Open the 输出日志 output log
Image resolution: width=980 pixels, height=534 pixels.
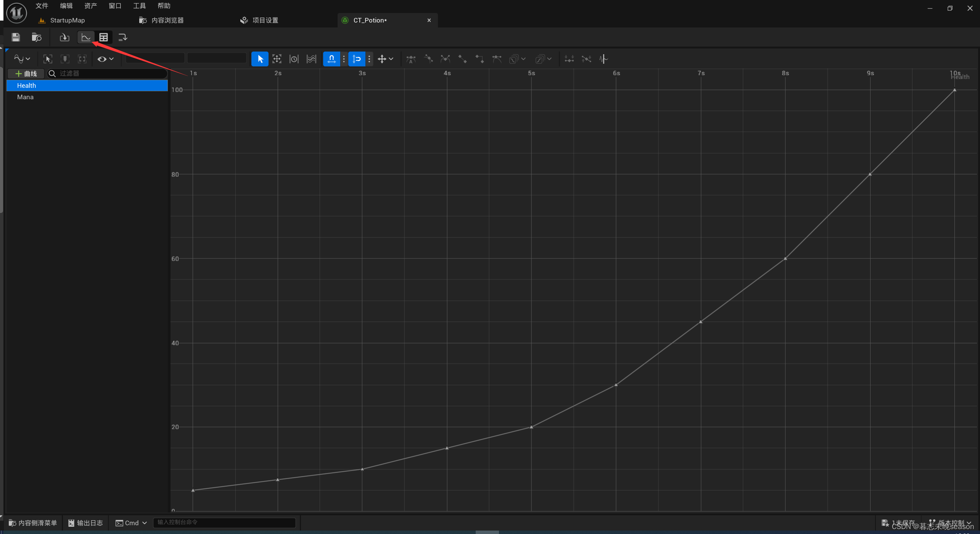[85, 523]
